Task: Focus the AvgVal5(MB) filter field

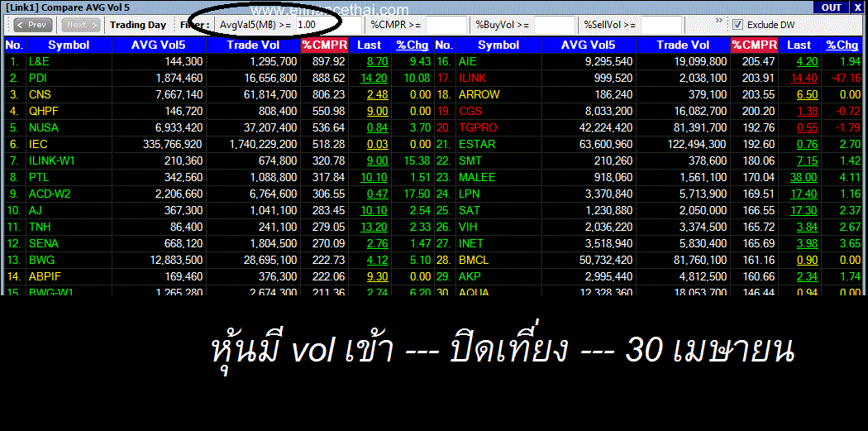Action: click(x=329, y=25)
